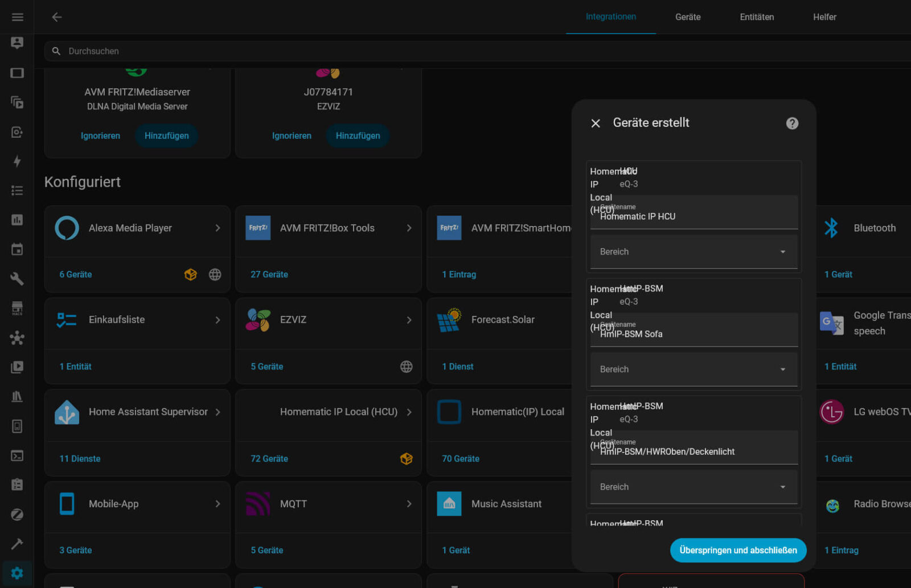Open Bereich dropdown for HWROben/Deckenlicht device
This screenshot has height=588, width=911.
point(693,487)
